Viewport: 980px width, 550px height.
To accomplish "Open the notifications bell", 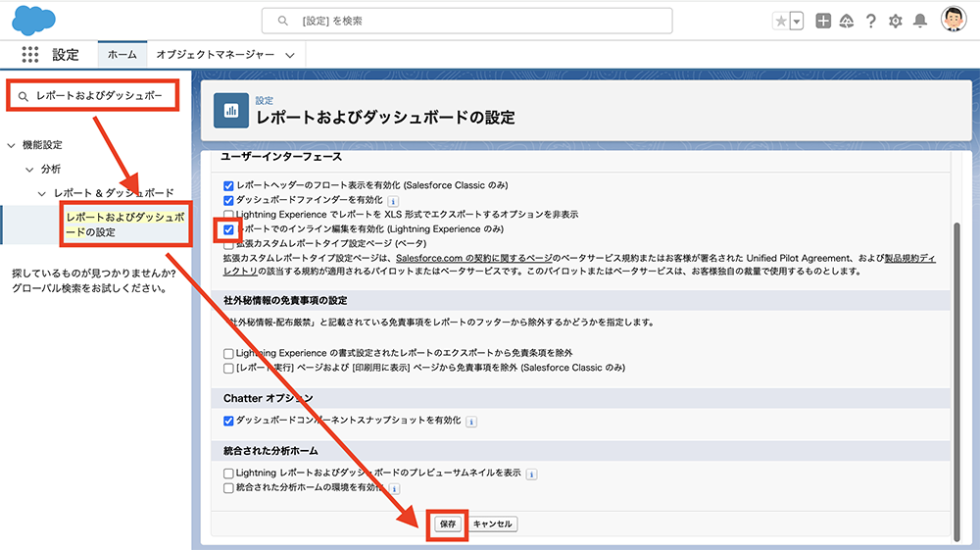I will [920, 22].
